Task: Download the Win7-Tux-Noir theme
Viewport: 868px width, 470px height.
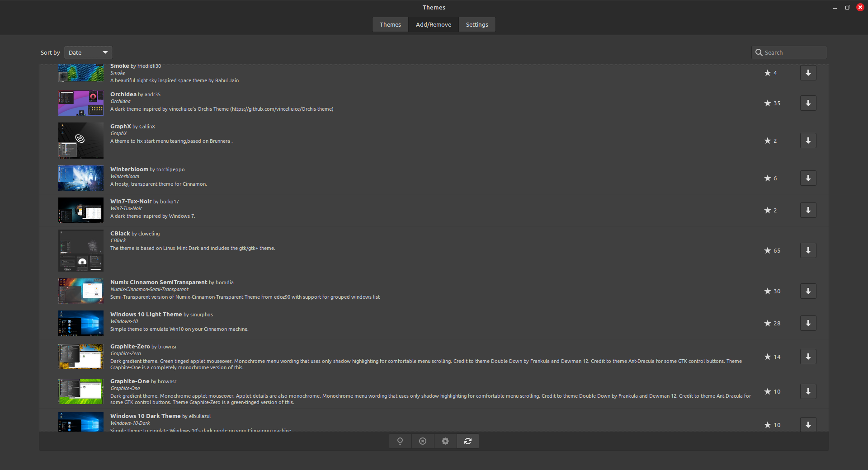Action: click(808, 210)
